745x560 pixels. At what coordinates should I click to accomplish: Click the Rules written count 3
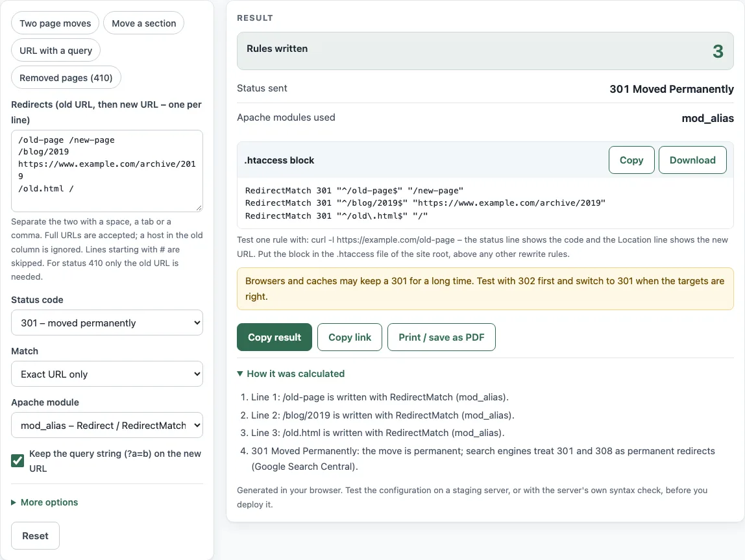[x=718, y=51]
